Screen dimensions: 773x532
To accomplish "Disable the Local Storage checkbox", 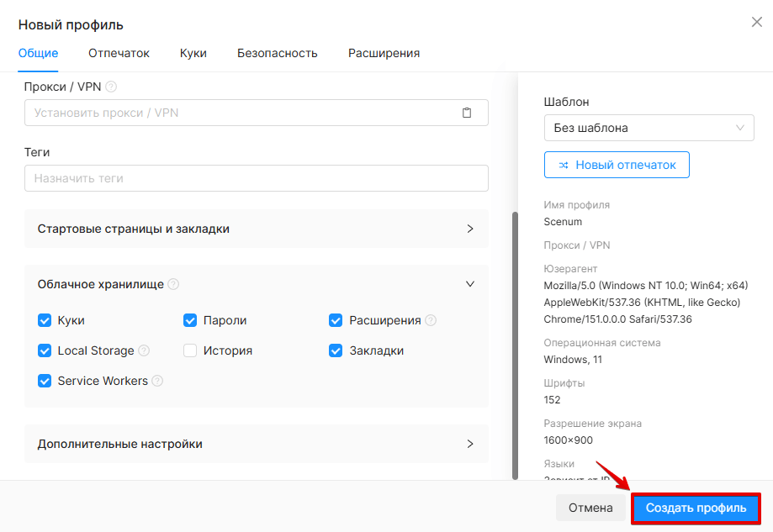I will pos(45,350).
